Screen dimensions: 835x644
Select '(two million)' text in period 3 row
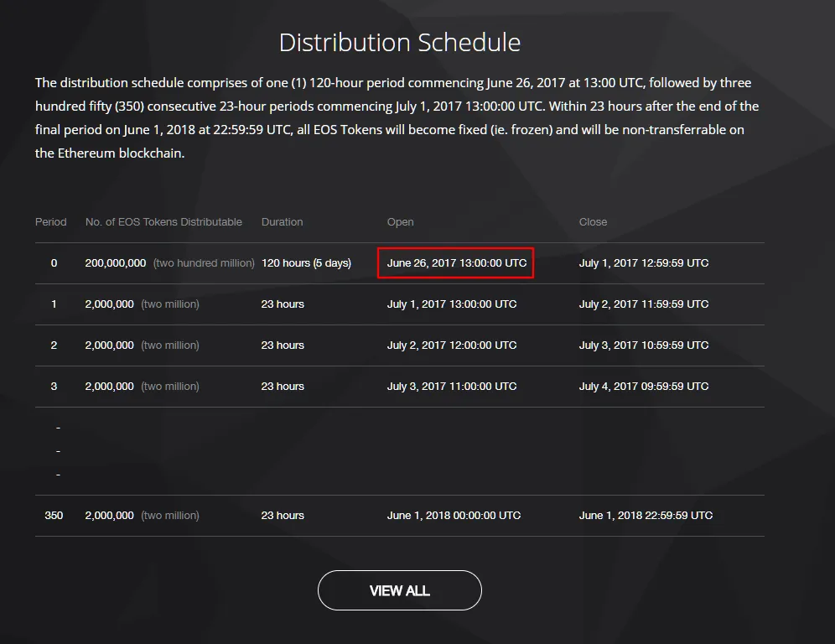click(170, 387)
